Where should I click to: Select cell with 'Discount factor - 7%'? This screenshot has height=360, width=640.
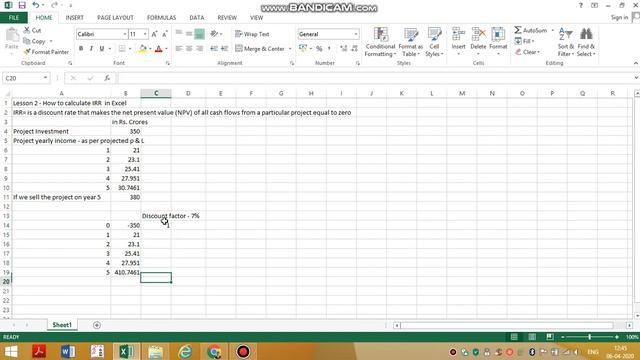156,216
